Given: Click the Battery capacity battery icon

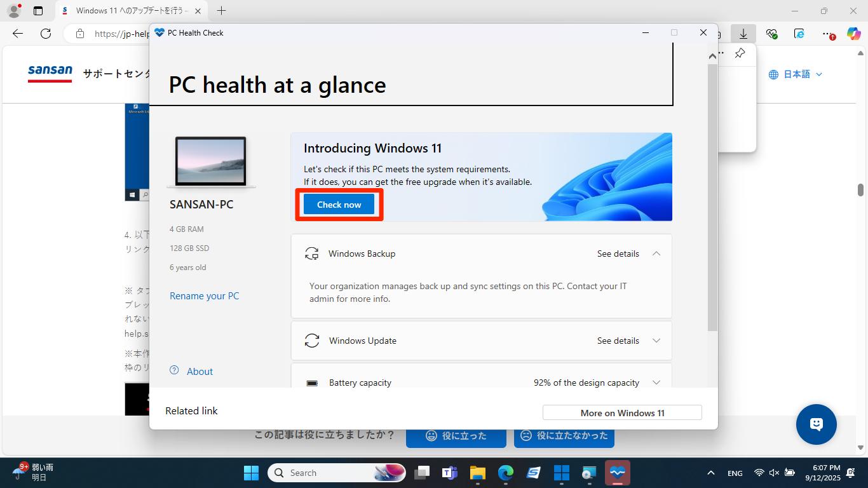Looking at the screenshot, I should click(312, 383).
